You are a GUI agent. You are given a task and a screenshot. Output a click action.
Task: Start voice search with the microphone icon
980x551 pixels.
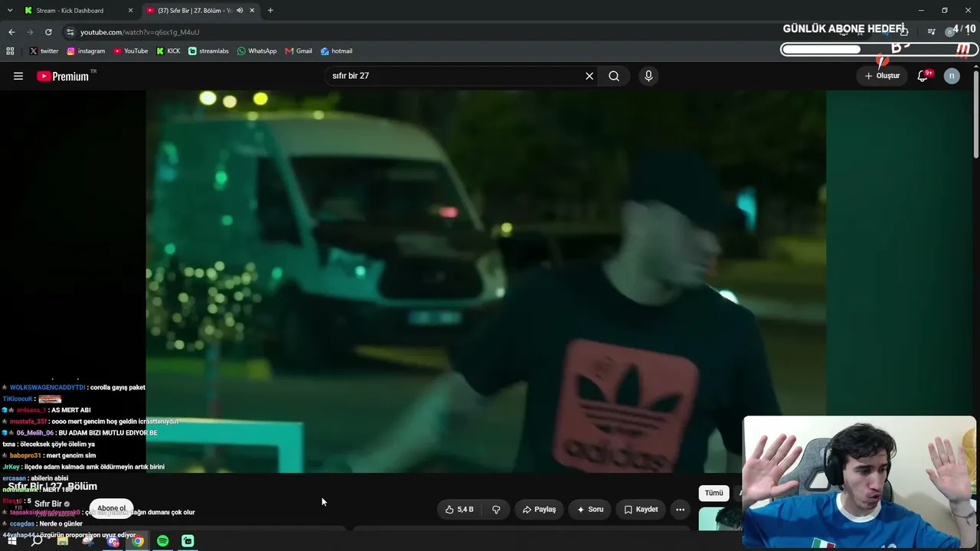click(648, 76)
